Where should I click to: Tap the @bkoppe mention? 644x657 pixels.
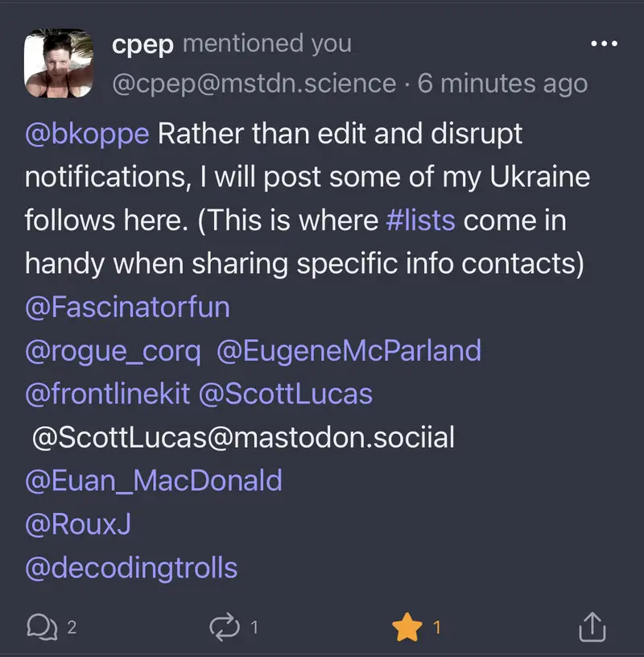coord(87,133)
